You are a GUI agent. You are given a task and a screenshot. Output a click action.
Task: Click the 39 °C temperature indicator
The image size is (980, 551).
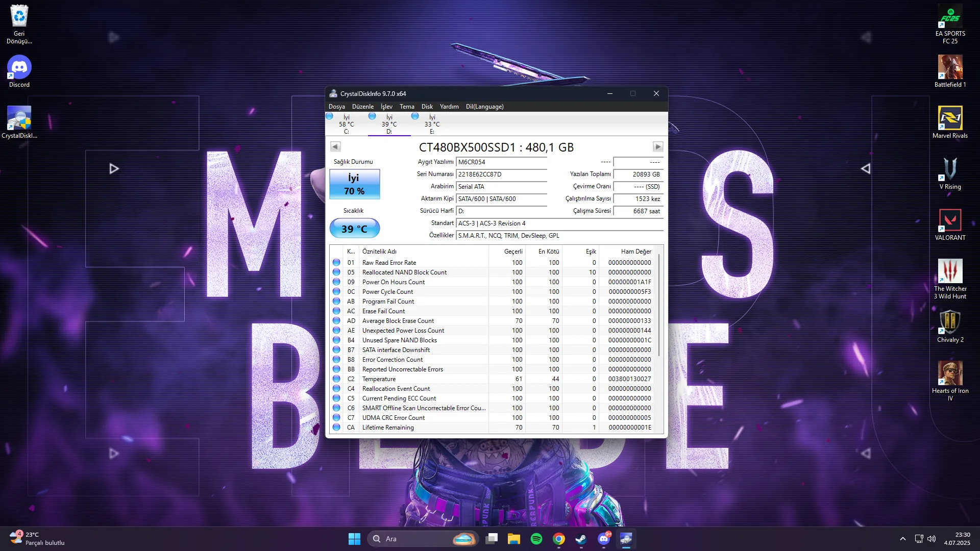[355, 229]
